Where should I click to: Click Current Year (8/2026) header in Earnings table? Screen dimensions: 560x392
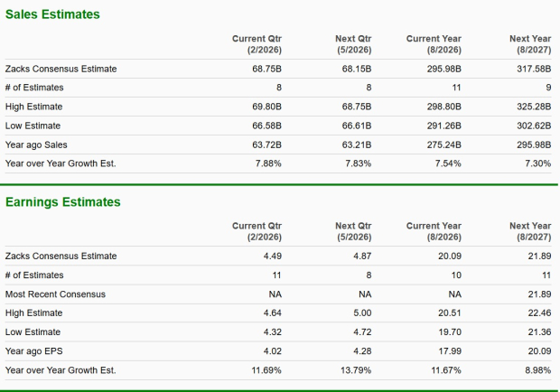434,230
